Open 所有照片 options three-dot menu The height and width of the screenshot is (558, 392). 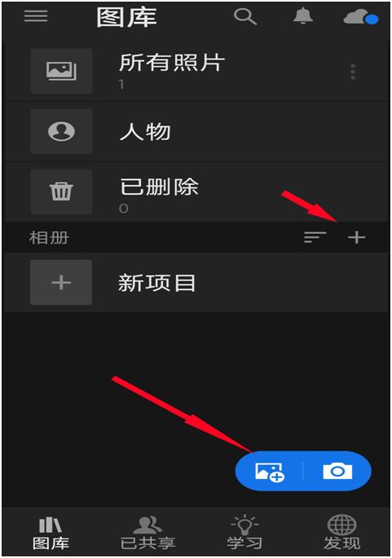(353, 72)
